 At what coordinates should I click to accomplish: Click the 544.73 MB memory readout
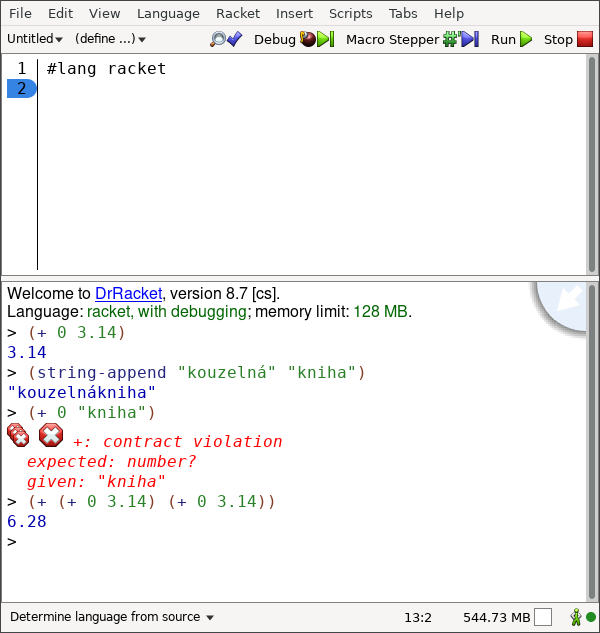496,617
